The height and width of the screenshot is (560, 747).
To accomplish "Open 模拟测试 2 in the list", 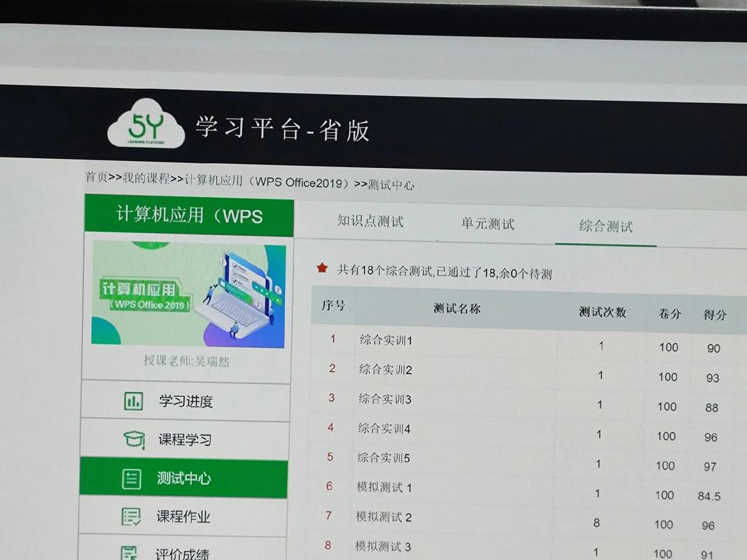I will 384,517.
